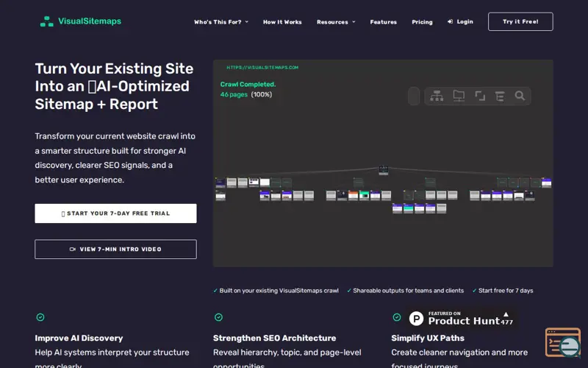This screenshot has height=368, width=588.
Task: Click the Try it Free! button
Action: tap(520, 22)
